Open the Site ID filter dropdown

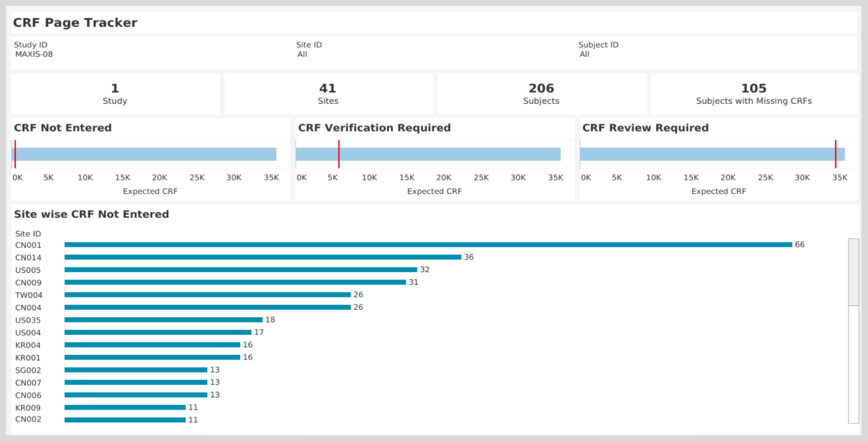point(303,55)
